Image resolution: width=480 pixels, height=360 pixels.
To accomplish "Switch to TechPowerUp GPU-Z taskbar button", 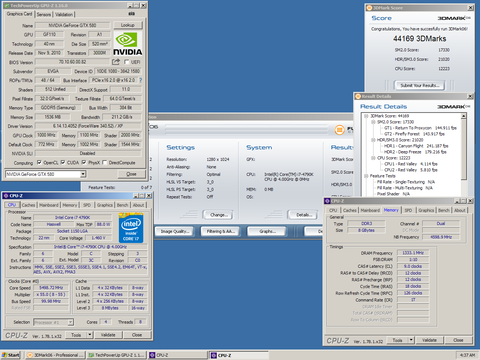I will pos(116,355).
